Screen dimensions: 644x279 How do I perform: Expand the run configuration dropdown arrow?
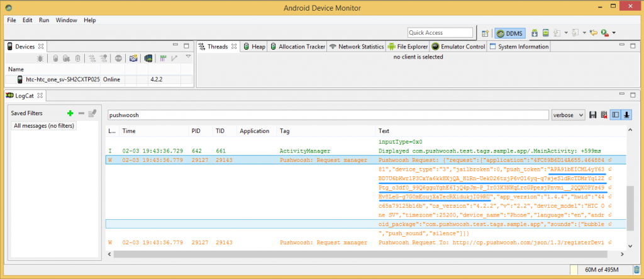pos(613,33)
